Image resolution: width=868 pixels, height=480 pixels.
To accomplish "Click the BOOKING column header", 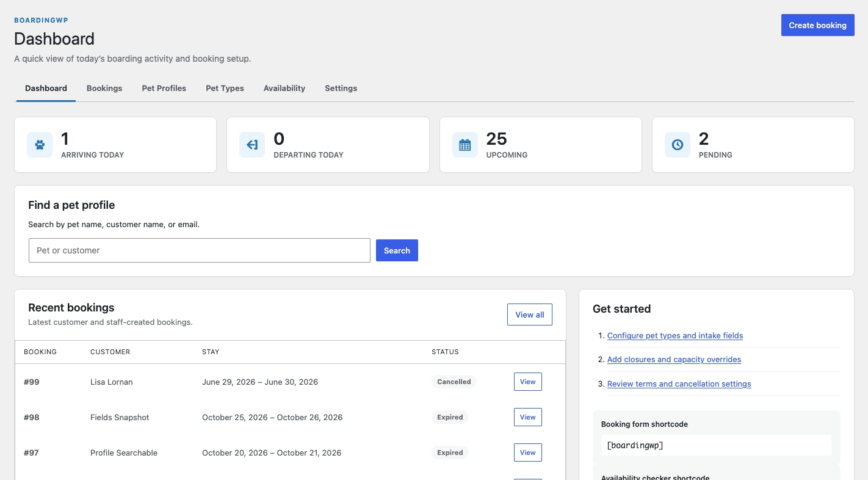I will [40, 352].
